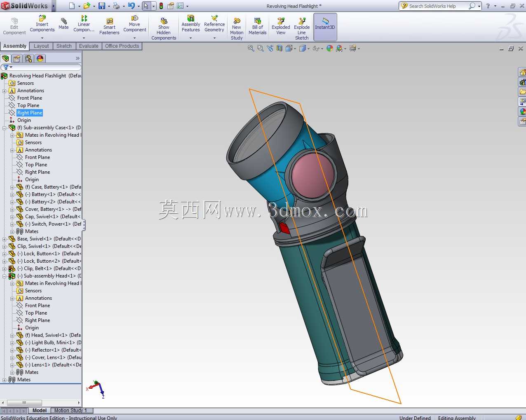The image size is (526, 420).
Task: Click Show Hidden Components
Action: pyautogui.click(x=164, y=29)
